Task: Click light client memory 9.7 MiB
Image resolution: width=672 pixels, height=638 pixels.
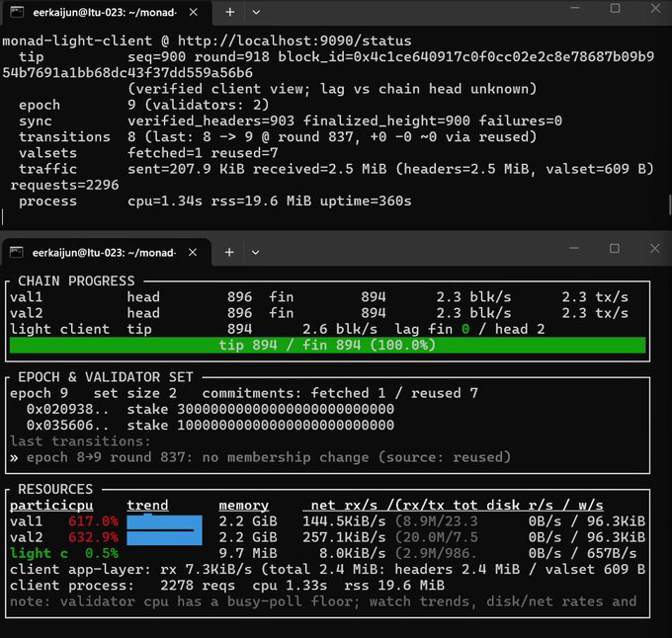Action: coord(248,554)
